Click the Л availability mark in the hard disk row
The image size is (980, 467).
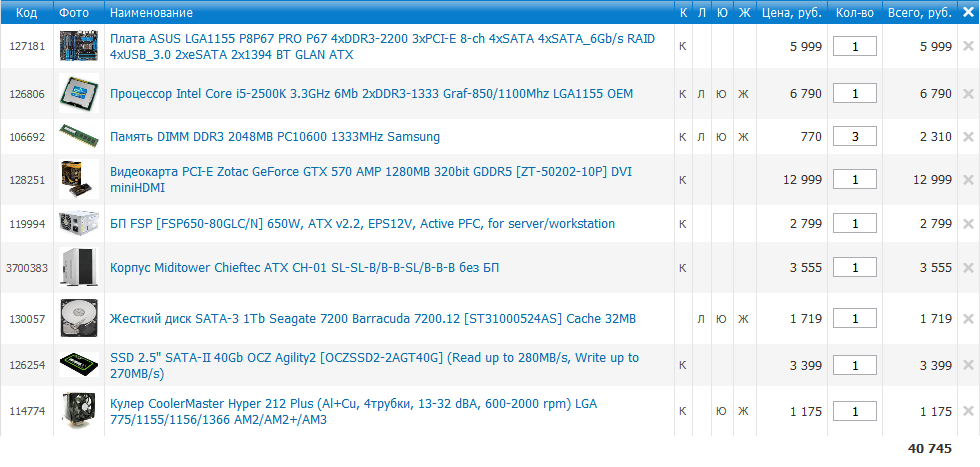(x=701, y=319)
